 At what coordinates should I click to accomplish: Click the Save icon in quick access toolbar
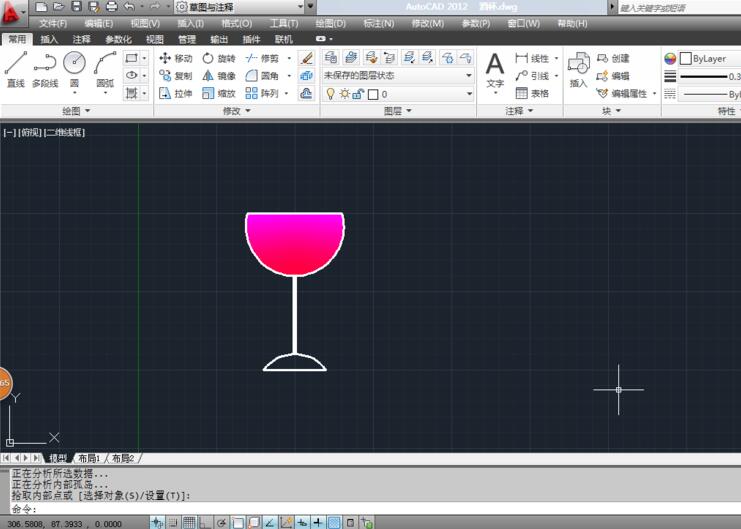[x=77, y=7]
